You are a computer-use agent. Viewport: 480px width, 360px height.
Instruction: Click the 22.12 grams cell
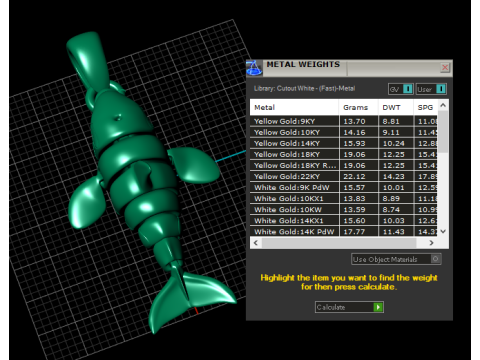point(359,176)
